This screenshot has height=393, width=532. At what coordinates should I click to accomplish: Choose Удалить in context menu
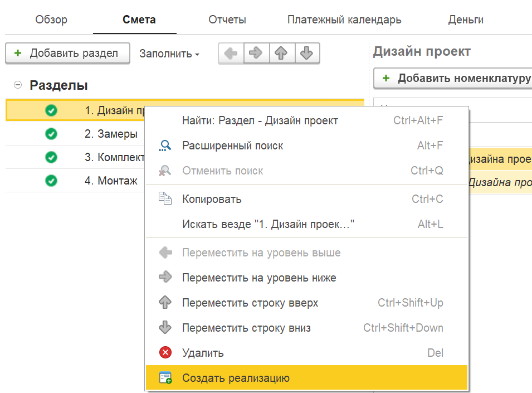pos(307,353)
